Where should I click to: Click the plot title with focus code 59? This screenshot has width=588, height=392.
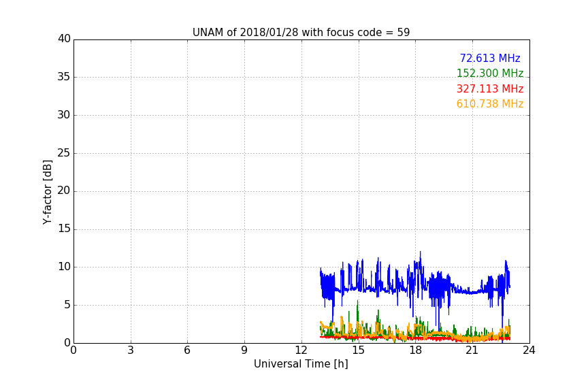pos(301,33)
